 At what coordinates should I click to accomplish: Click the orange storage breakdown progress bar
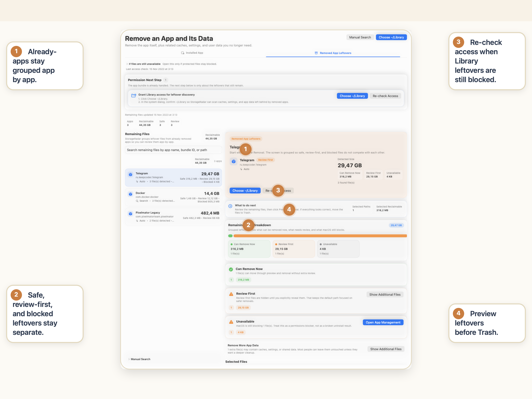[x=317, y=236]
